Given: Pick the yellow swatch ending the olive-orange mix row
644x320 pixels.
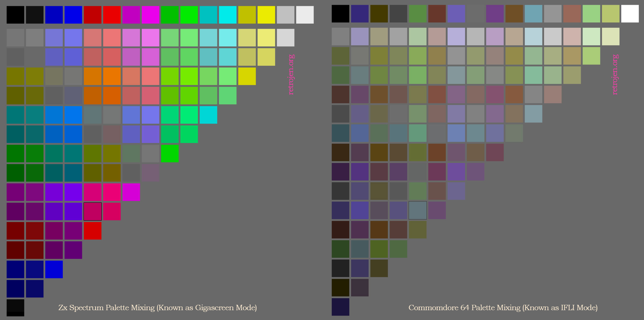Looking at the screenshot, I should click(247, 76).
